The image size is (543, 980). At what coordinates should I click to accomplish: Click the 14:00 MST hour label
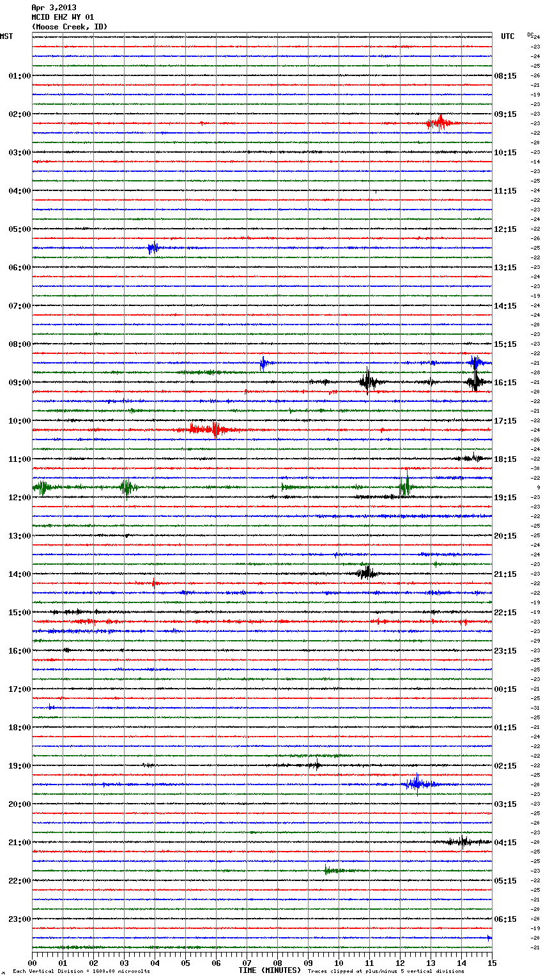point(19,574)
